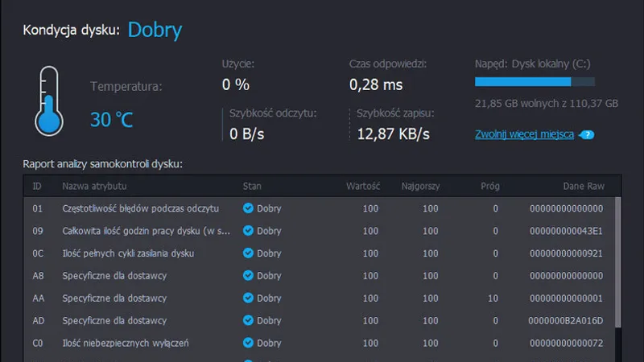The height and width of the screenshot is (362, 644).
Task: Click the help question mark badge
Action: [587, 134]
